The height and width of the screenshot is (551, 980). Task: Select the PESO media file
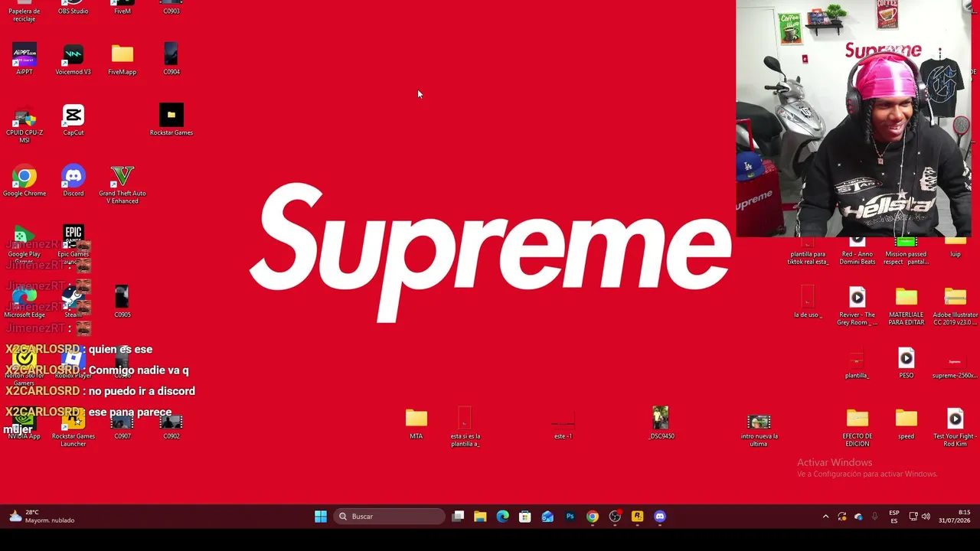coord(906,364)
